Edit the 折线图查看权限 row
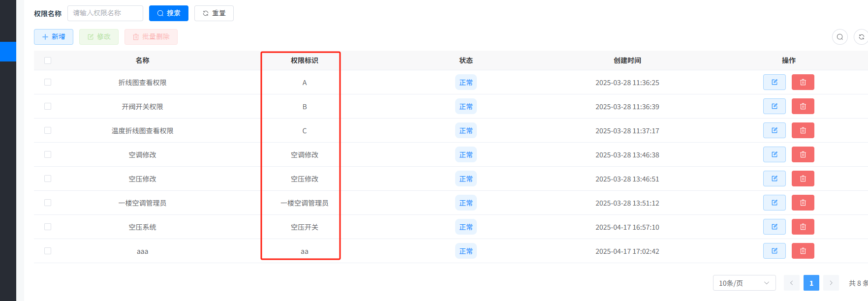The image size is (868, 301). tap(774, 82)
